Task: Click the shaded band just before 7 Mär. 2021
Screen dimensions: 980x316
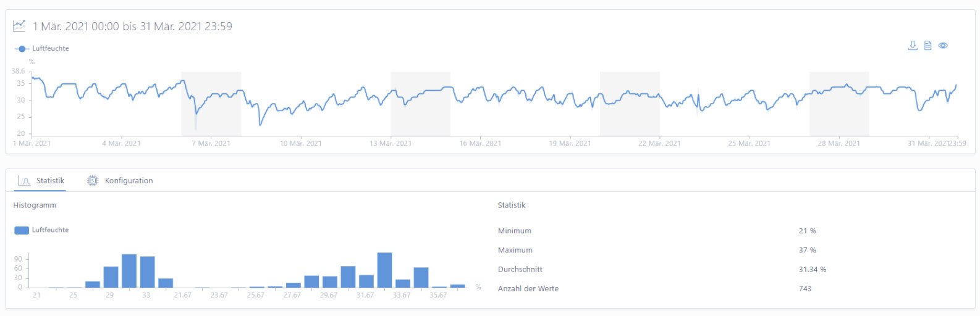Action: (x=211, y=104)
